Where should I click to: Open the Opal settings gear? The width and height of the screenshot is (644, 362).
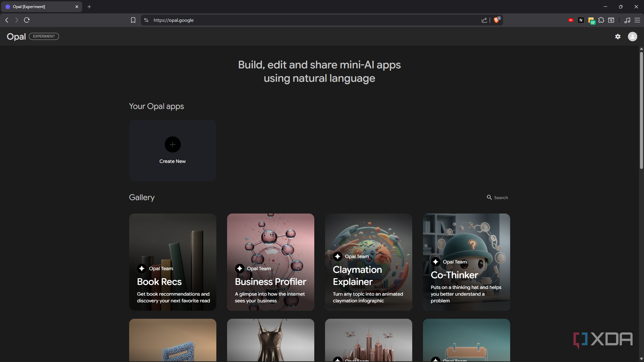[618, 37]
